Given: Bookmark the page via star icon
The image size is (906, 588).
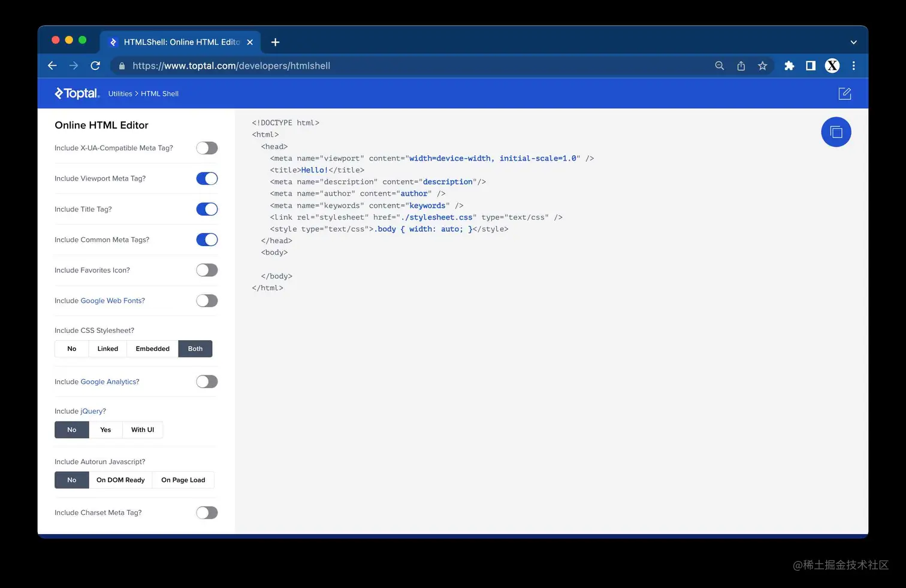Looking at the screenshot, I should click(x=762, y=66).
